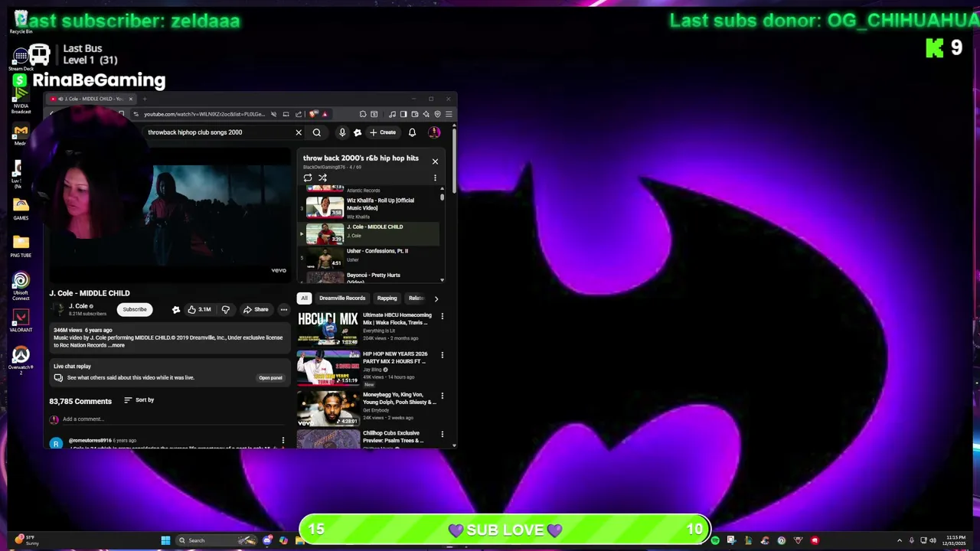Open the YouTube account avatar menu

(434, 132)
